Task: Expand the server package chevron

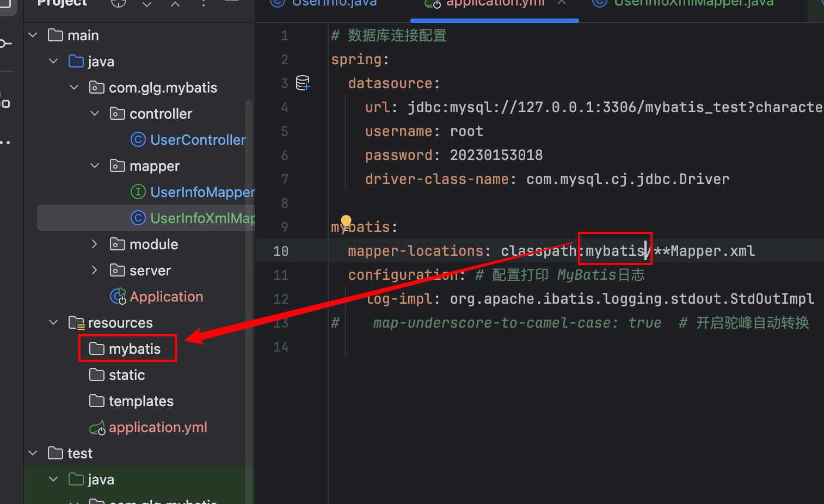Action: pyautogui.click(x=95, y=271)
